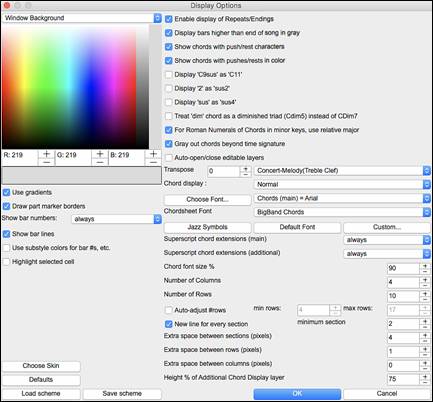Decrease the green G value with minus

tap(100, 162)
